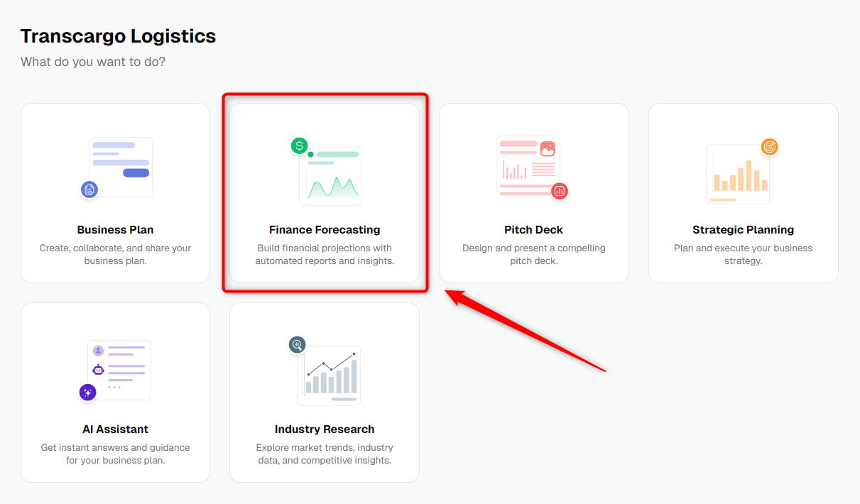Click the gray magnifier research icon
The image size is (860, 504).
297,345
